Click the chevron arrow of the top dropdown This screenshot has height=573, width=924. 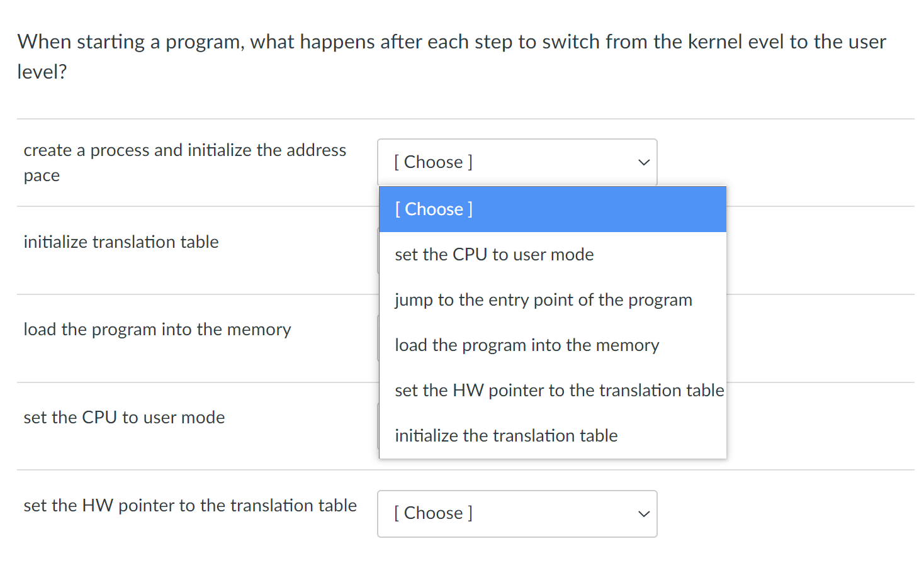643,162
